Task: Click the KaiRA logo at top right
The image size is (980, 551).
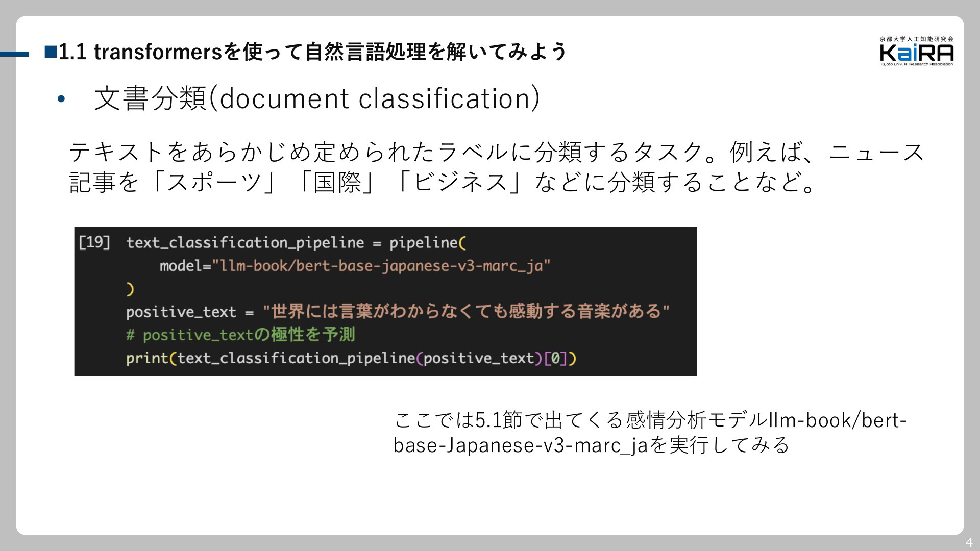Action: (917, 52)
